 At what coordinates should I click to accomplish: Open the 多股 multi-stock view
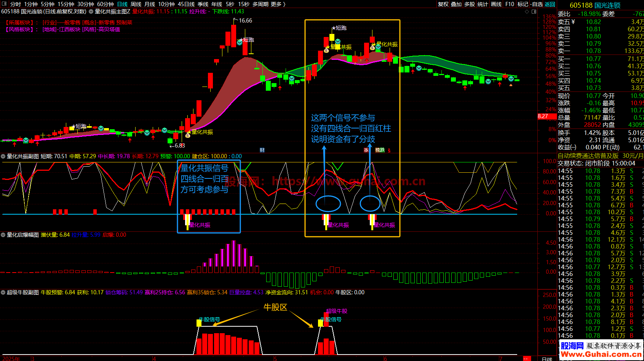(x=470, y=4)
